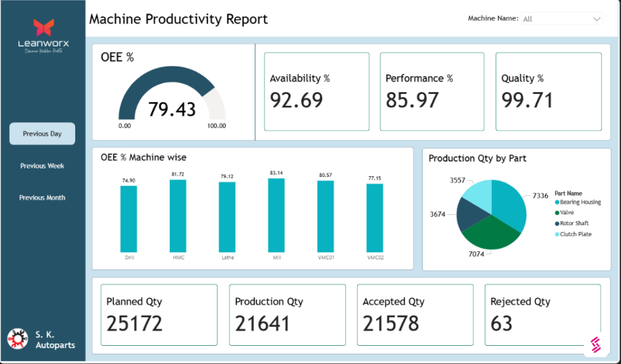
Task: Click the Valve legend color dot
Action: 557,213
